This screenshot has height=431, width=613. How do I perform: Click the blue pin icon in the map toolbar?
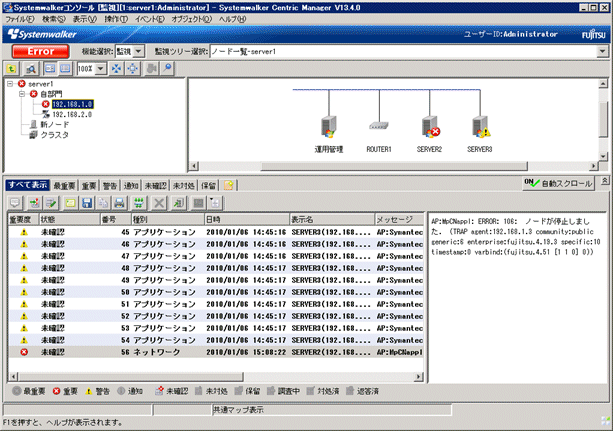(167, 69)
